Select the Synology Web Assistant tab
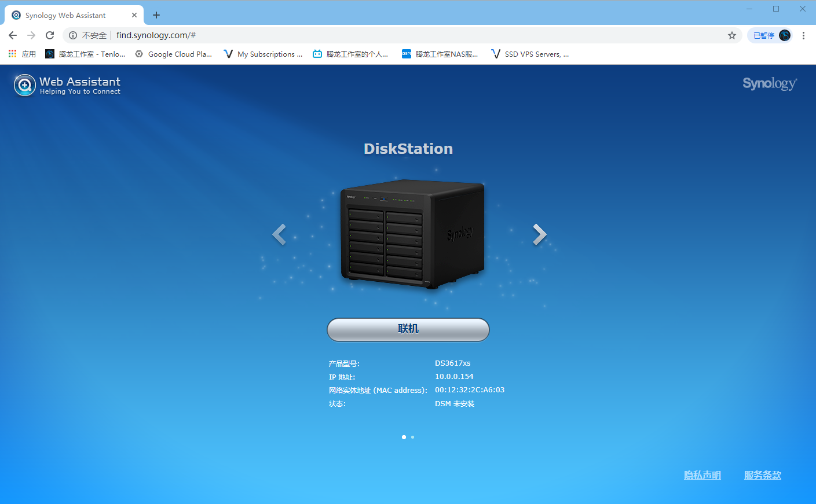 point(74,16)
